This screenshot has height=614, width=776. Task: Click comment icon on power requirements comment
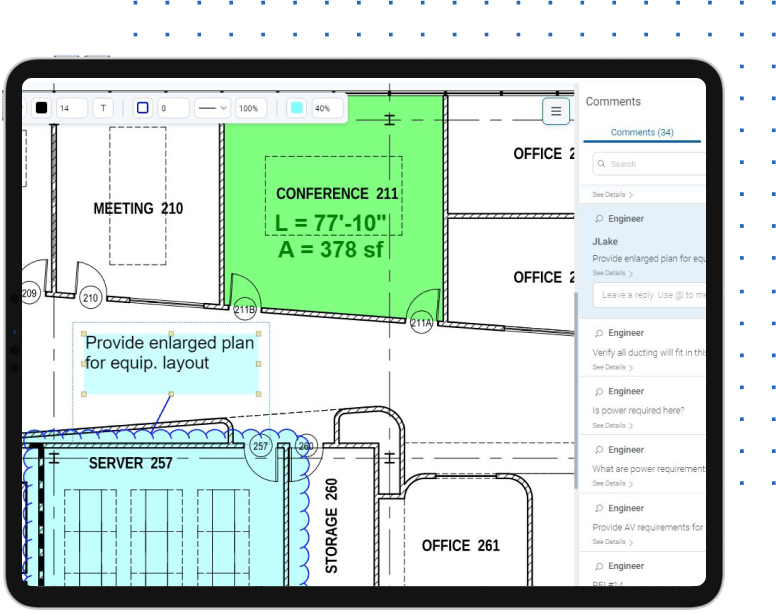(x=599, y=450)
